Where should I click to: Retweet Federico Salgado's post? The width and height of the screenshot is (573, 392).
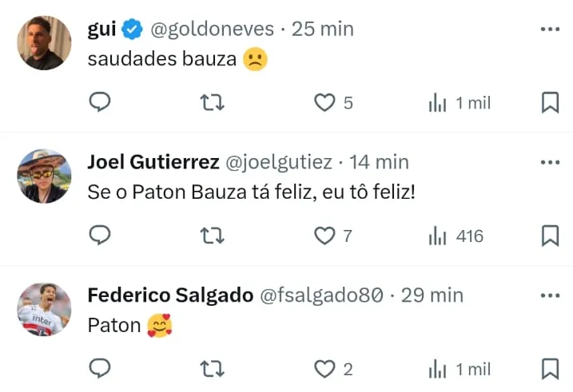[x=212, y=368]
